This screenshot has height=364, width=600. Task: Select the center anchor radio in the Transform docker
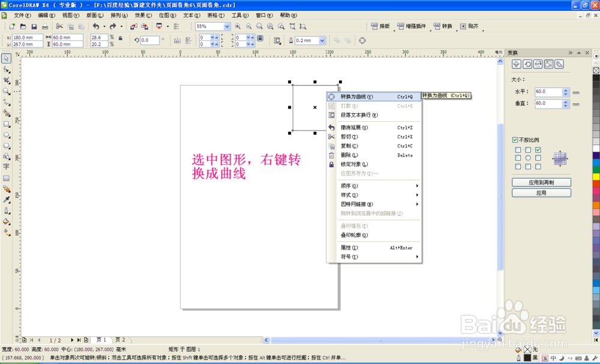(x=527, y=158)
